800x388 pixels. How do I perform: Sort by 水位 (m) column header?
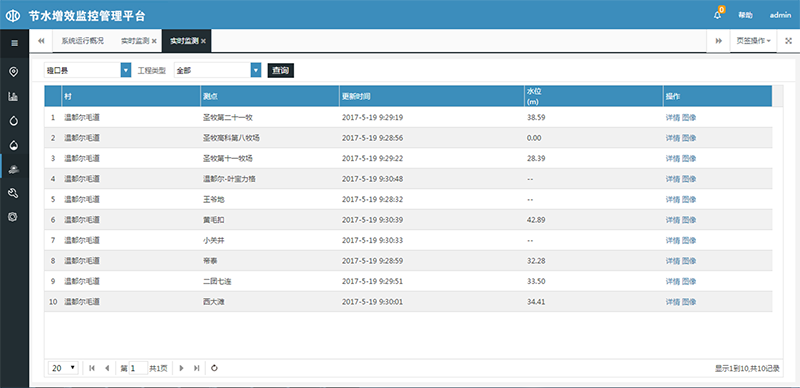(594, 96)
